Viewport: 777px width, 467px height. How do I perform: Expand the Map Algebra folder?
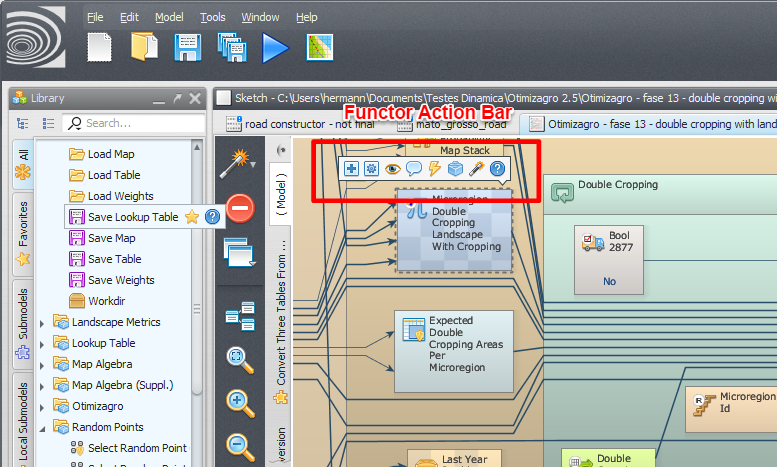pyautogui.click(x=42, y=364)
